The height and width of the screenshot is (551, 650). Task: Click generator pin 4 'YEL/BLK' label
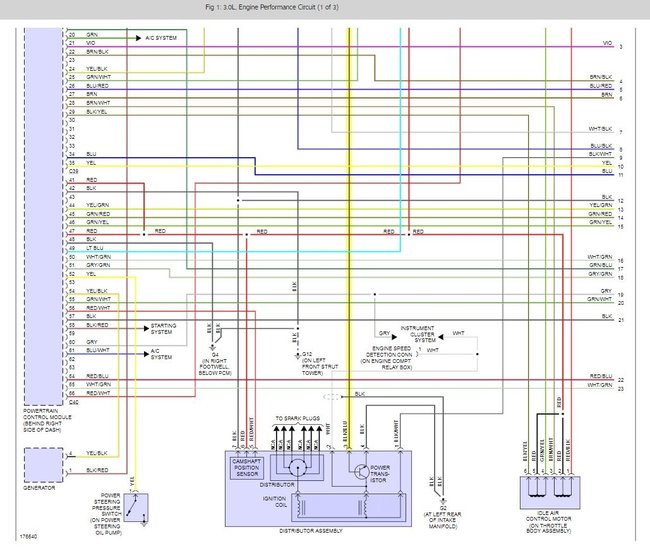click(x=97, y=453)
